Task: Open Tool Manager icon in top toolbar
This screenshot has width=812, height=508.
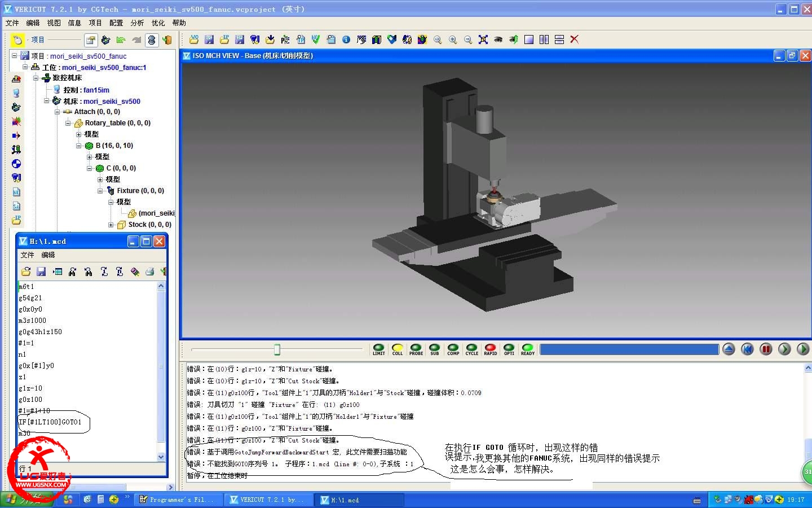Action: click(255, 40)
